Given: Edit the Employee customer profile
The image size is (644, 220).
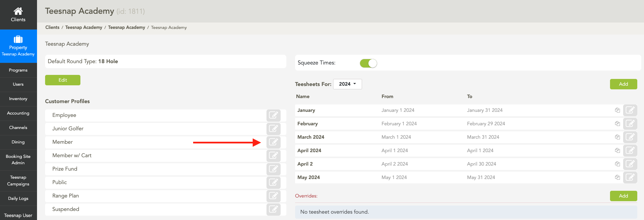Looking at the screenshot, I should 274,115.
